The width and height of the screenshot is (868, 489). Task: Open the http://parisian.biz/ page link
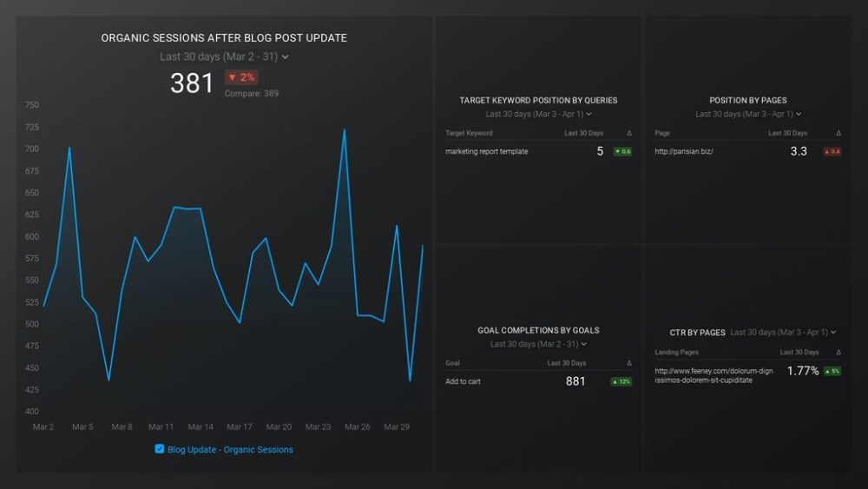683,151
